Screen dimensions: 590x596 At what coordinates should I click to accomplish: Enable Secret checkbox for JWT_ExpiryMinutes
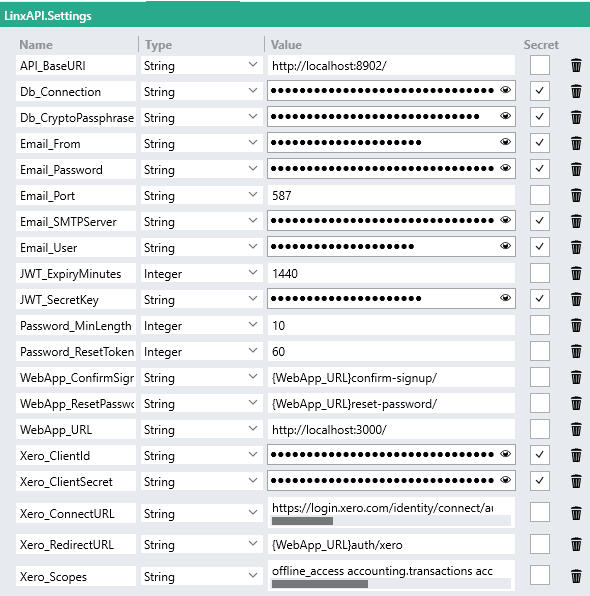(539, 273)
